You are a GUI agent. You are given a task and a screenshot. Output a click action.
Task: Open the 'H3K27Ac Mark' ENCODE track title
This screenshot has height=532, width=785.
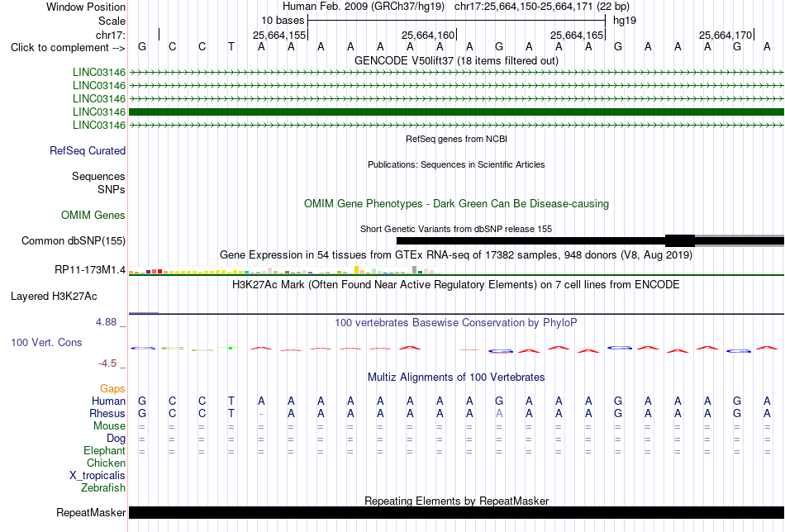(x=456, y=285)
